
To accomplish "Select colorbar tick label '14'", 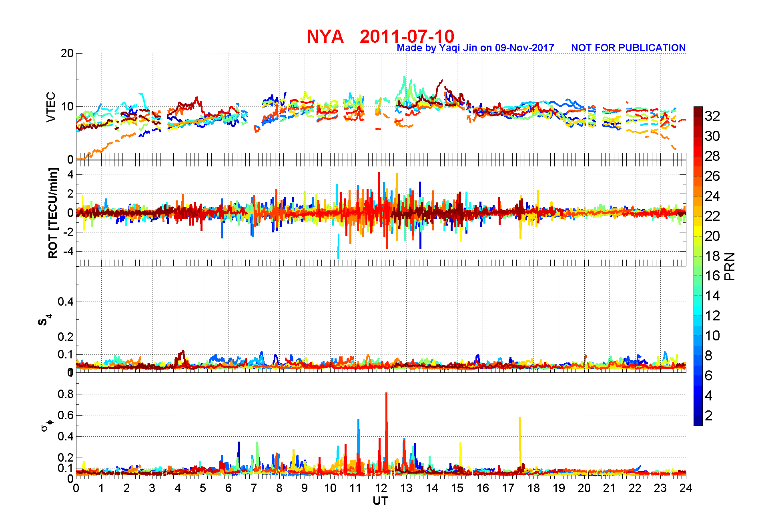I will point(712,296).
